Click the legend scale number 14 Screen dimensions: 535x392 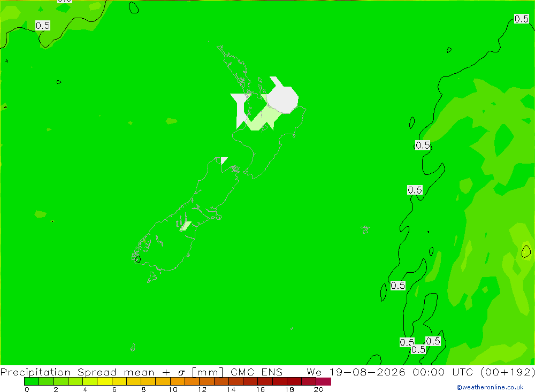coord(231,389)
